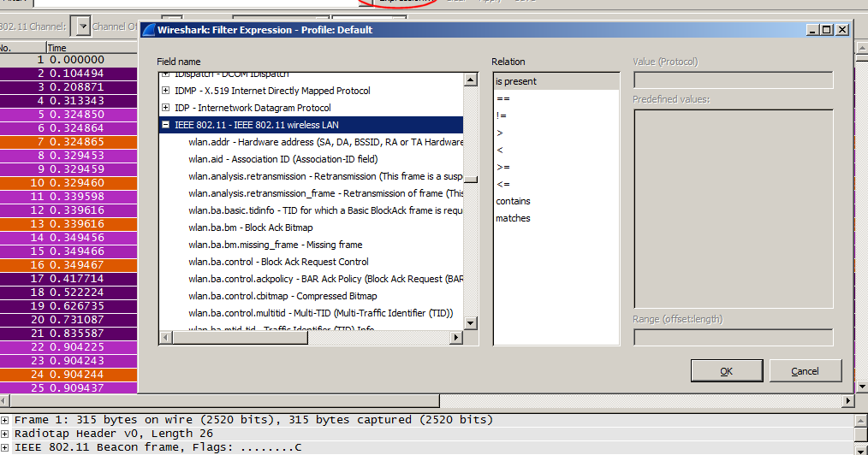Select wlan.ba.basic.tidinfo field
Image resolution: width=868 pixels, height=455 pixels.
(325, 210)
